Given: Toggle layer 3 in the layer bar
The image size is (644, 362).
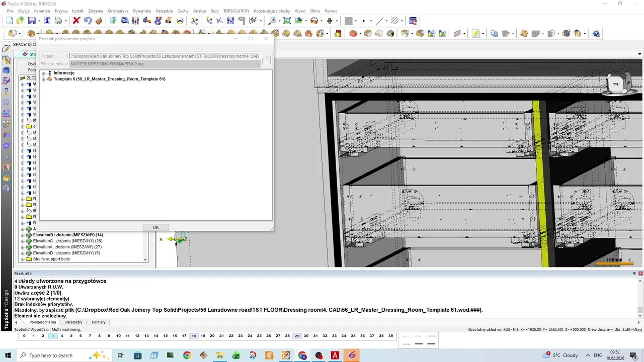Looking at the screenshot, I should [52, 336].
